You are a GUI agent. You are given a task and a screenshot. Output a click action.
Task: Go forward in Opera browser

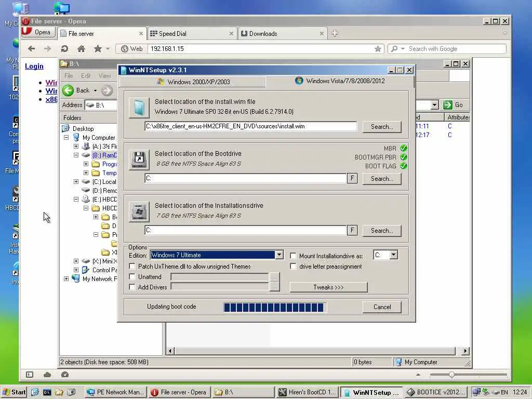(x=47, y=48)
